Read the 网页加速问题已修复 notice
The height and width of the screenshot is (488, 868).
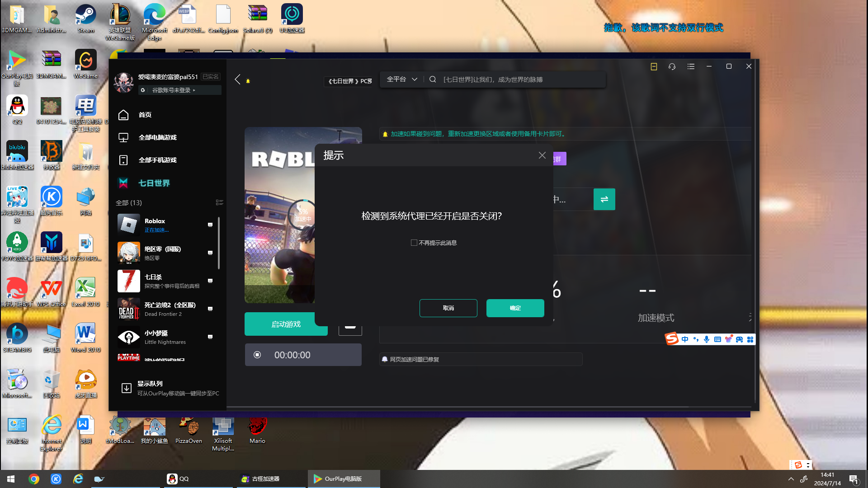pyautogui.click(x=481, y=359)
